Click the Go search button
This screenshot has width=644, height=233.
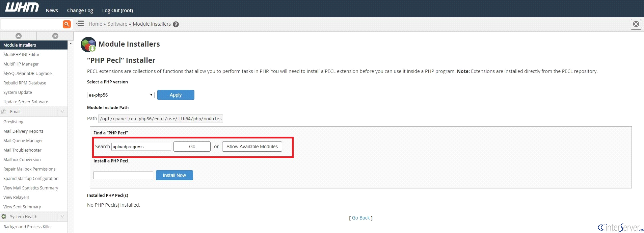[x=192, y=147]
